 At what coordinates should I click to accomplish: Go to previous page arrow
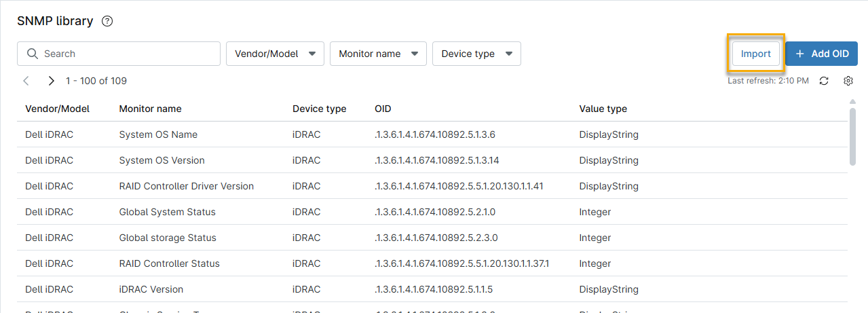pyautogui.click(x=26, y=81)
